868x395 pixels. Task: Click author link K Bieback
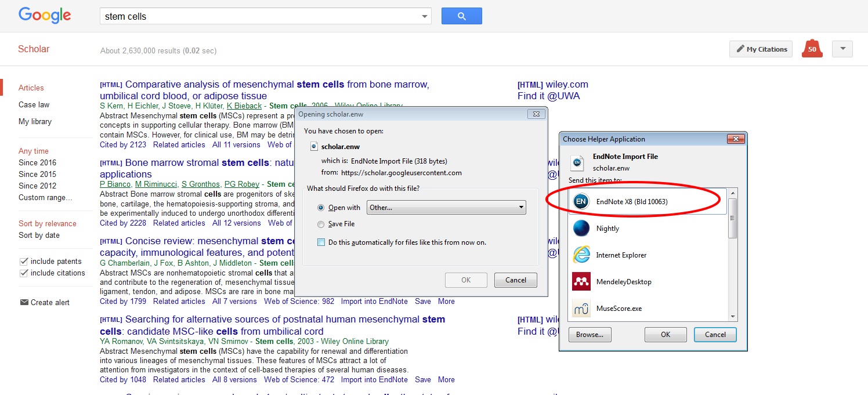244,106
